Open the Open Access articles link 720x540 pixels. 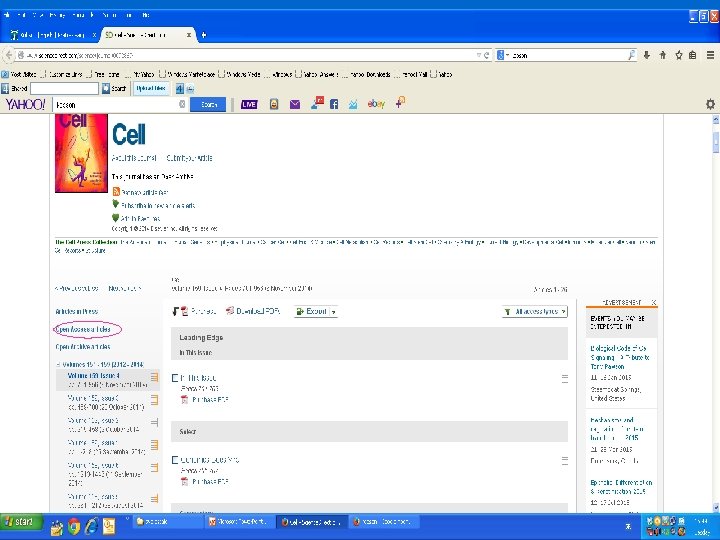coord(83,329)
